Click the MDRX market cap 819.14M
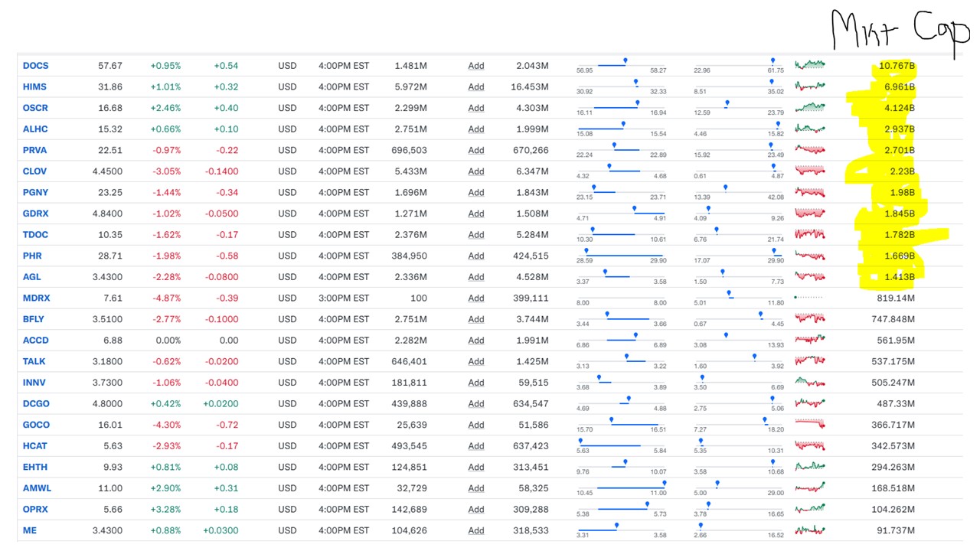Image resolution: width=980 pixels, height=551 pixels. pos(896,298)
